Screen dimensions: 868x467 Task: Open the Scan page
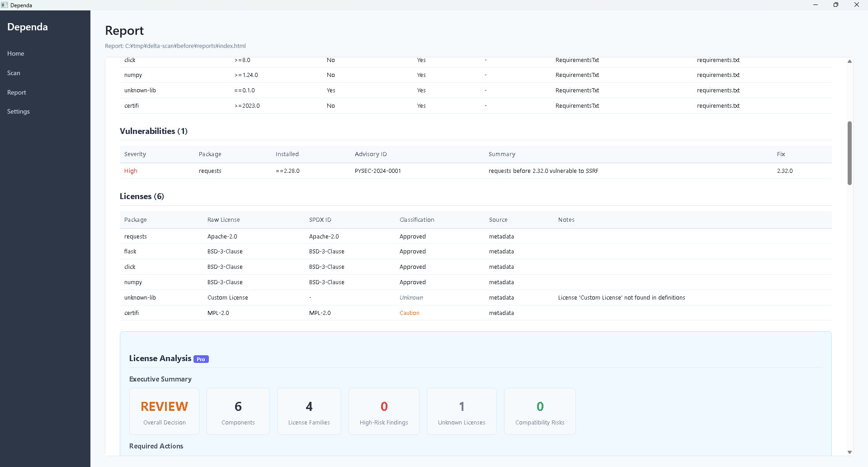(x=14, y=73)
